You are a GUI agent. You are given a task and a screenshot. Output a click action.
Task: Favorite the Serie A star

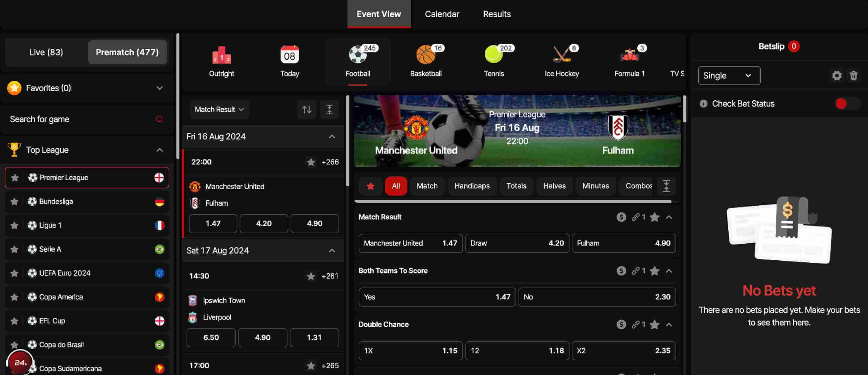point(14,249)
